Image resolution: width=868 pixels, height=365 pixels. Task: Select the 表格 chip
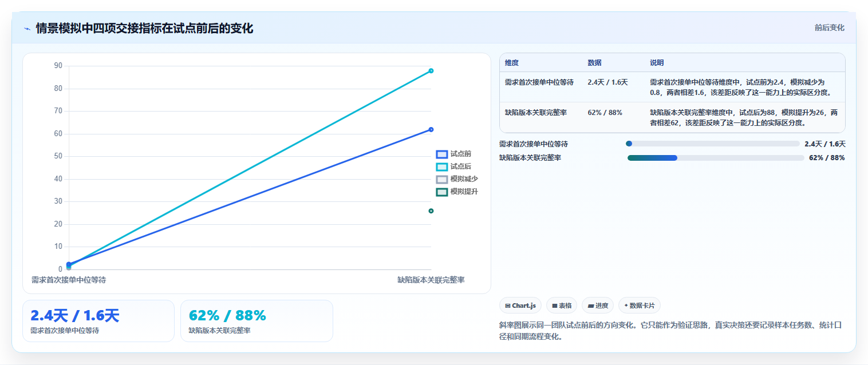pos(562,306)
